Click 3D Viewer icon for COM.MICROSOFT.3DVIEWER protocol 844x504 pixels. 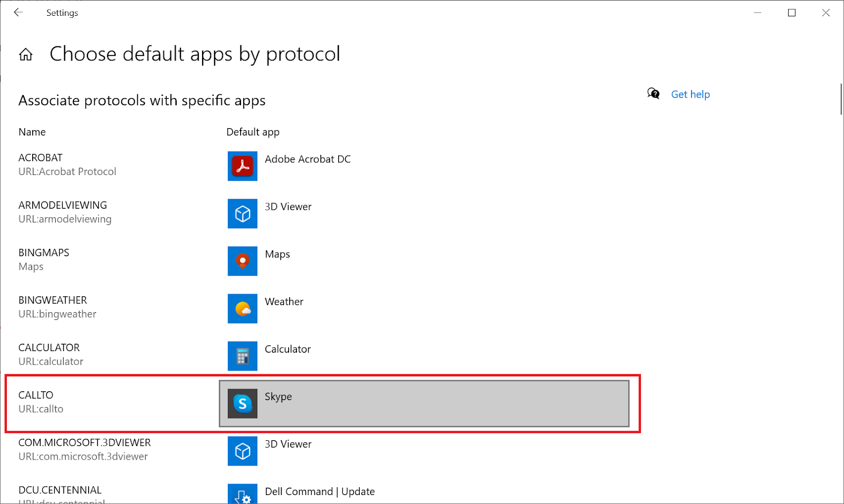[243, 451]
